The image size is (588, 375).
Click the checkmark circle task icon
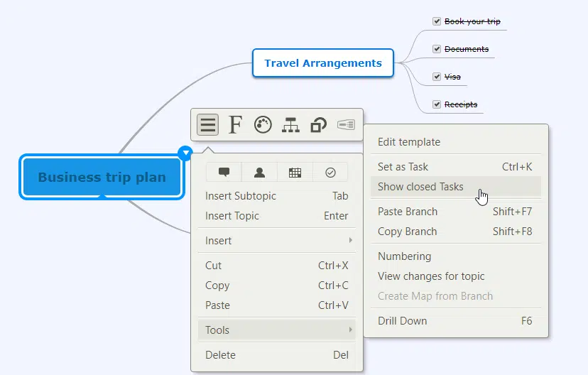(330, 172)
